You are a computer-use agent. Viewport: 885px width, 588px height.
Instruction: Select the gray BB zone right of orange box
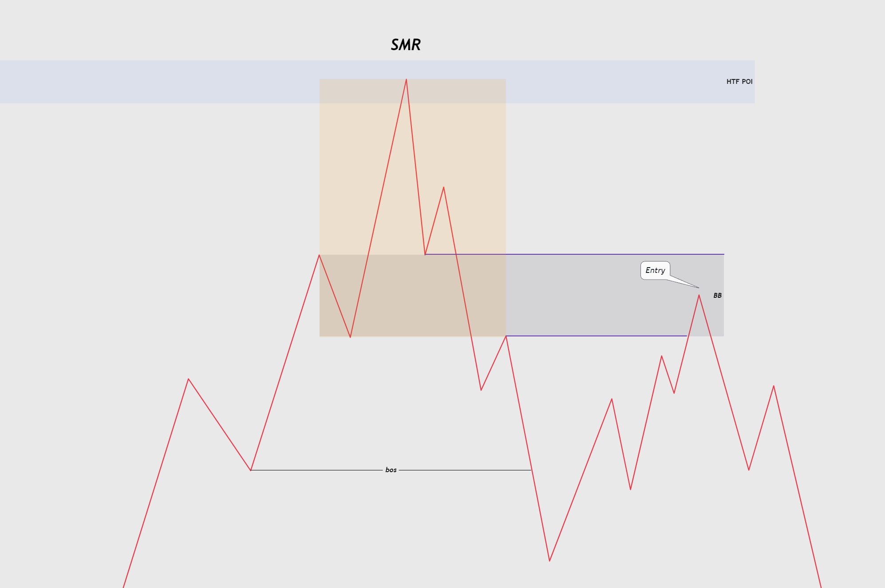tap(615, 295)
